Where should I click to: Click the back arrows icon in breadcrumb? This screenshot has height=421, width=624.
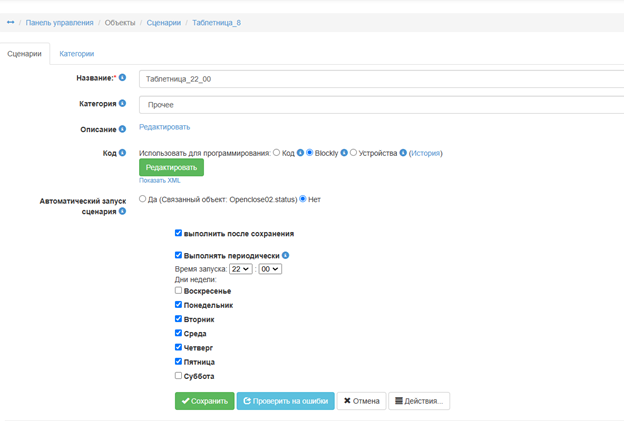[x=11, y=22]
